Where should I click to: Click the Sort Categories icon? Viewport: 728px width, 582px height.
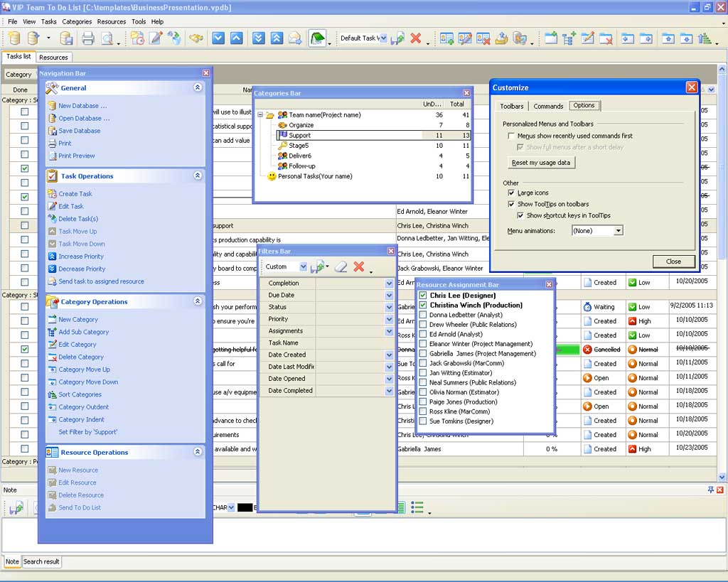click(52, 394)
